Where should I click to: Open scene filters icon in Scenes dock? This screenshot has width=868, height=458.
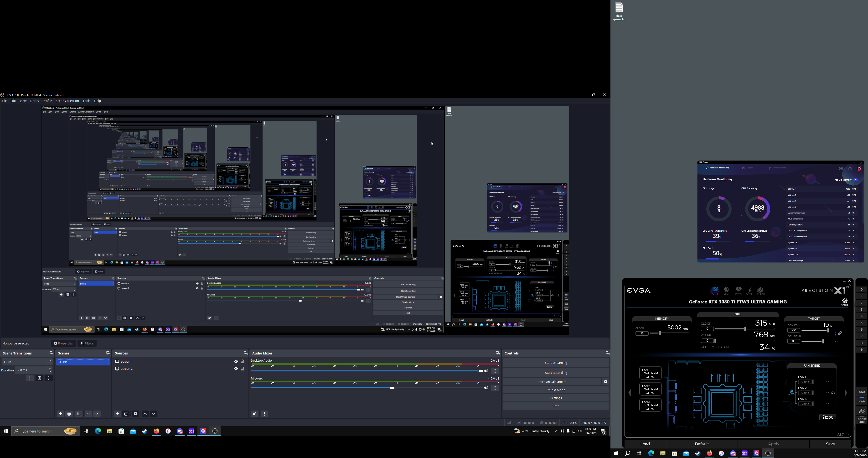pos(78,414)
